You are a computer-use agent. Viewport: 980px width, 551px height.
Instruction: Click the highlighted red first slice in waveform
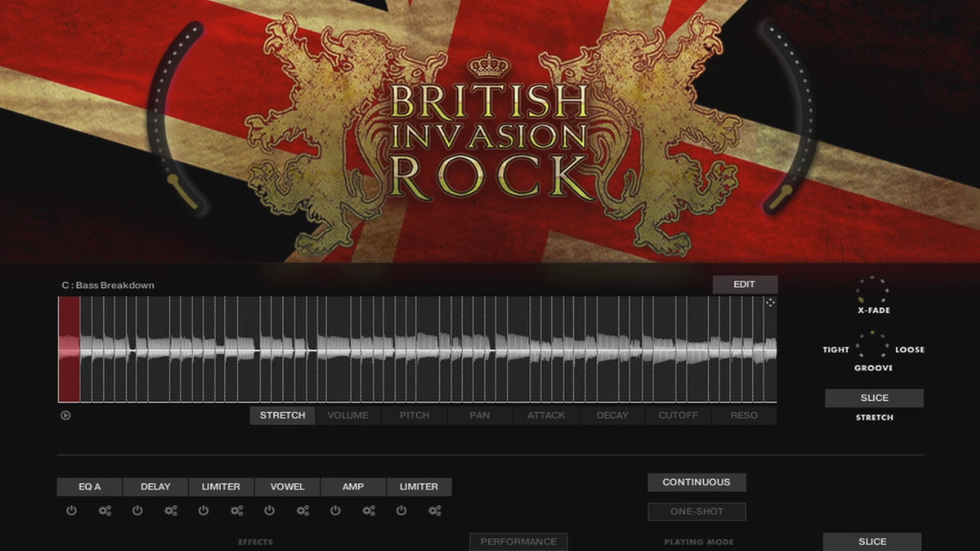pos(69,349)
